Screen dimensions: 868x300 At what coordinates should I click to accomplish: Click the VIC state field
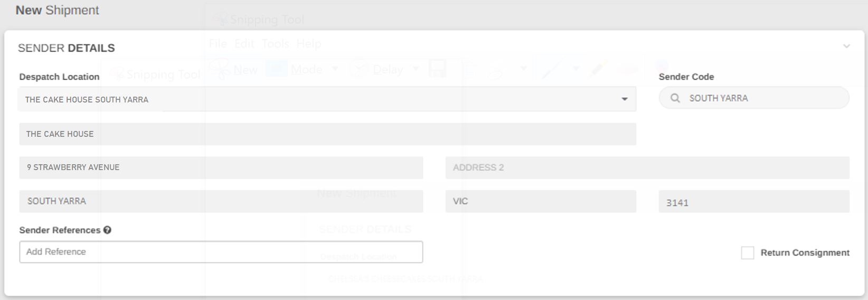click(540, 201)
